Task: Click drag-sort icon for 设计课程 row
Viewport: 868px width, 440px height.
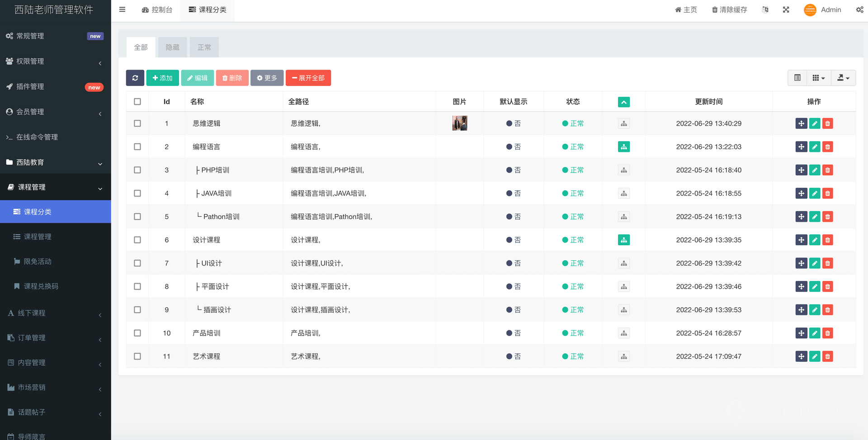Action: 801,240
